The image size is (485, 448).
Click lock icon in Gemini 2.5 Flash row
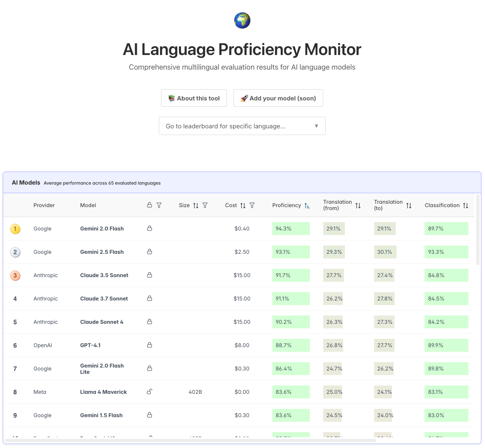149,251
